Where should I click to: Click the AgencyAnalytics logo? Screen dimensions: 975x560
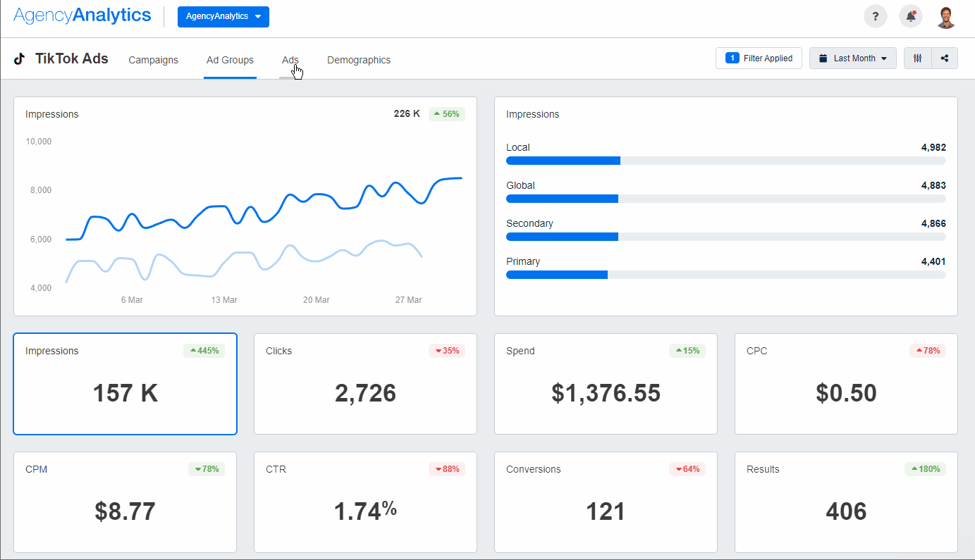click(82, 15)
